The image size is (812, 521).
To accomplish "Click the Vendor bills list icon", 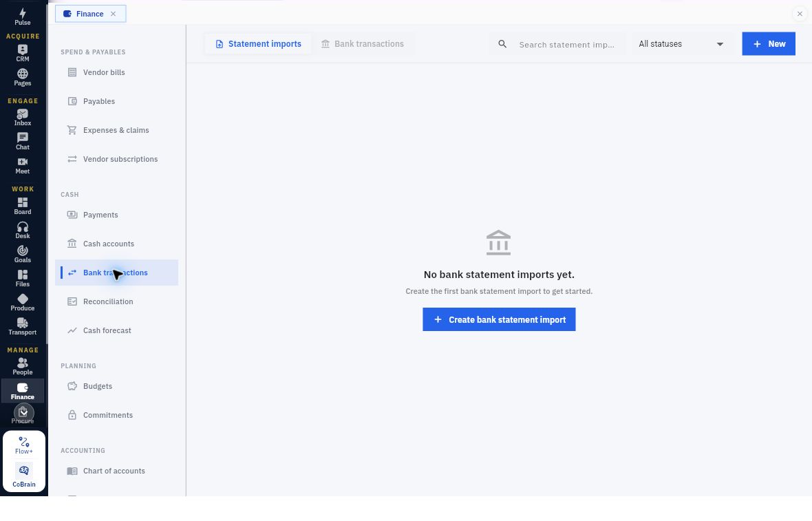I will click(72, 72).
